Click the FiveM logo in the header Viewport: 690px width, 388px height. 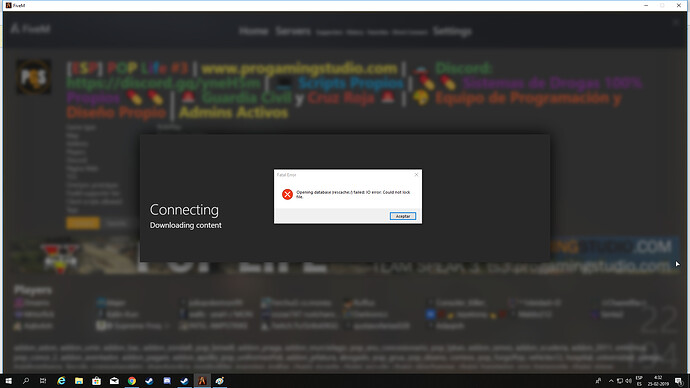point(30,29)
